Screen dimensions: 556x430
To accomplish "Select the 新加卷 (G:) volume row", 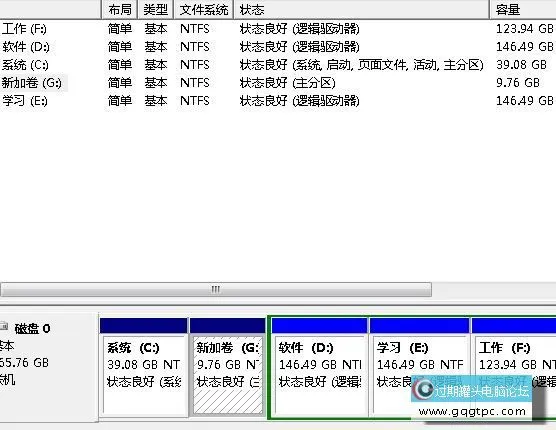I will (x=278, y=83).
